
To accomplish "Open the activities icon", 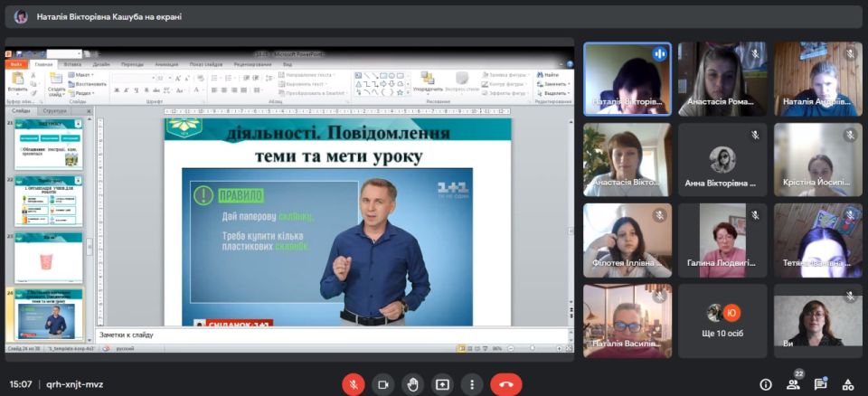I will click(847, 384).
